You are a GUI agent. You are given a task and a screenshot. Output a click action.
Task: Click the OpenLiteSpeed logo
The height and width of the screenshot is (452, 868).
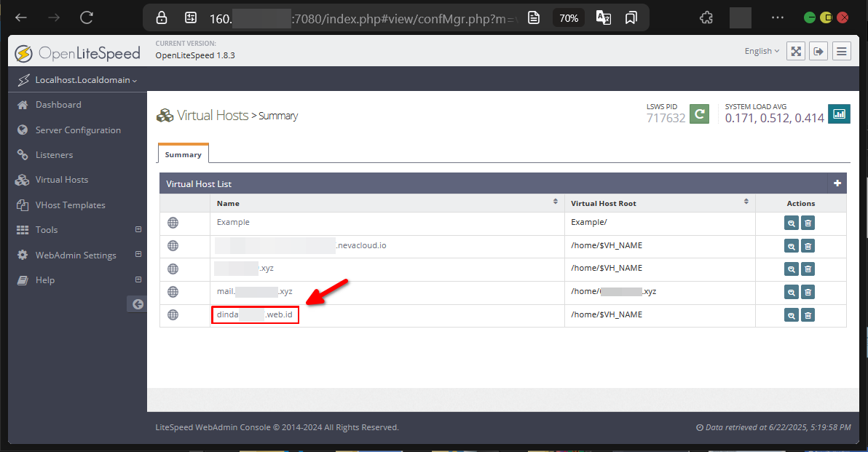click(x=77, y=53)
